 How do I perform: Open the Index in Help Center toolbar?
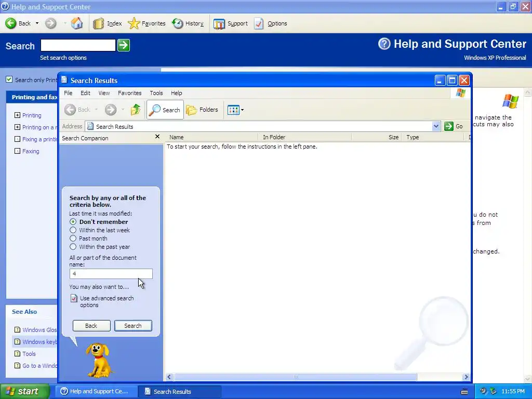coord(107,23)
